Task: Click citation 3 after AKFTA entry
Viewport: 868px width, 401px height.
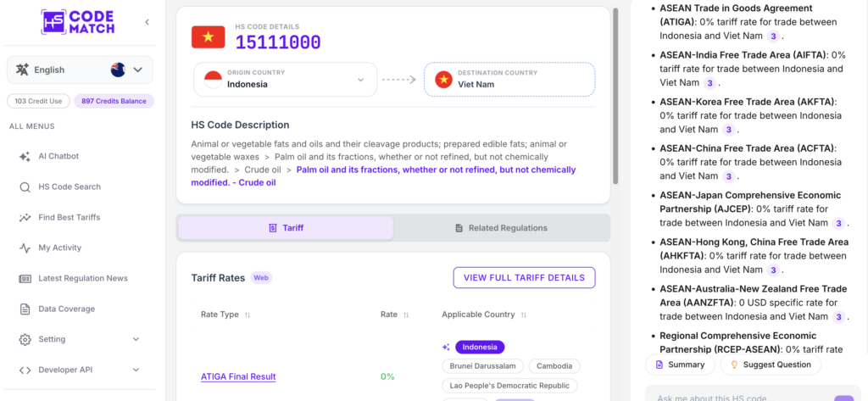Action: pyautogui.click(x=728, y=130)
